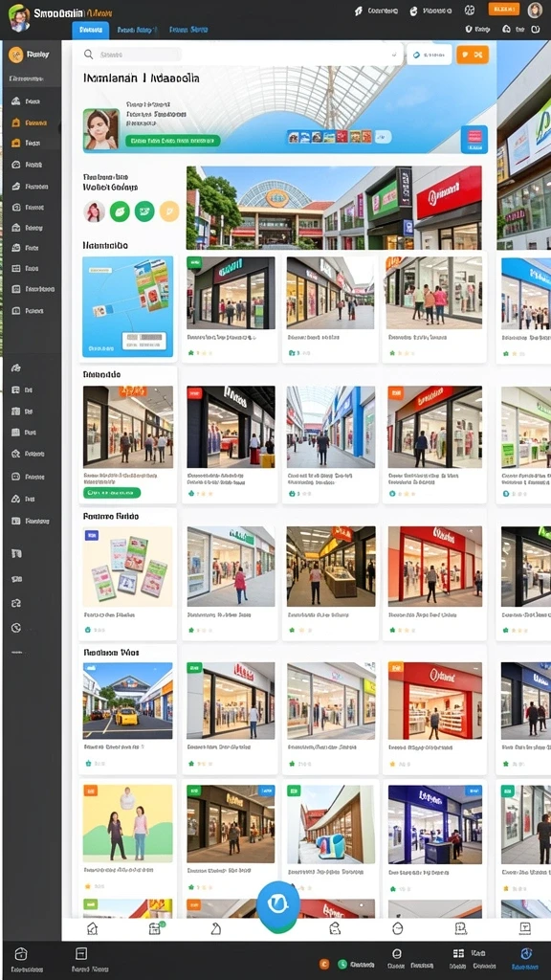551x980 pixels.
Task: Click the green button on the profile banner
Action: coord(173,142)
